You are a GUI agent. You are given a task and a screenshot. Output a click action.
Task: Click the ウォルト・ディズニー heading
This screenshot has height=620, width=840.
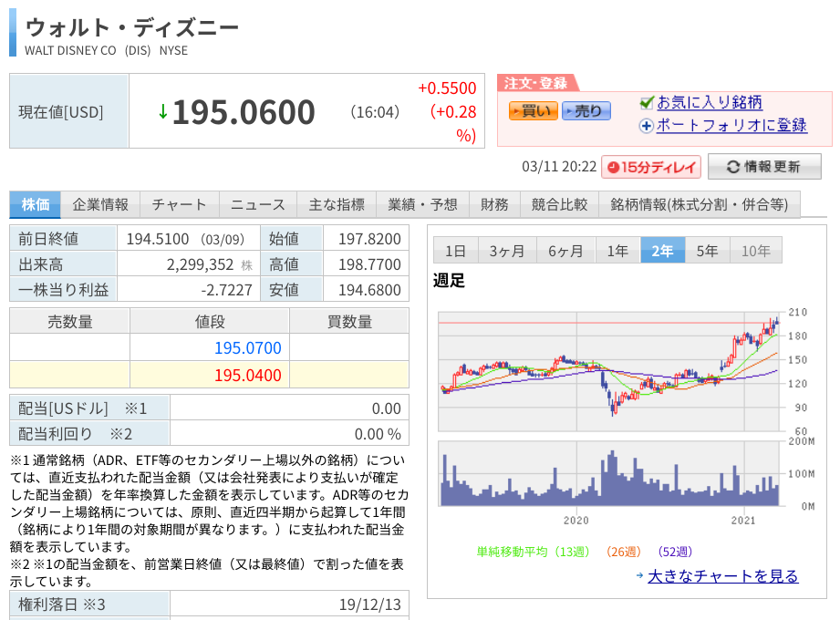tap(131, 27)
